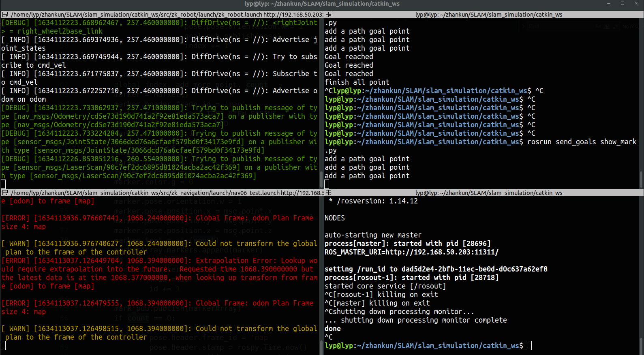Click '^Cshutting down processing monitor...' line
Viewport: 644px width, 355px height.
tap(399, 312)
